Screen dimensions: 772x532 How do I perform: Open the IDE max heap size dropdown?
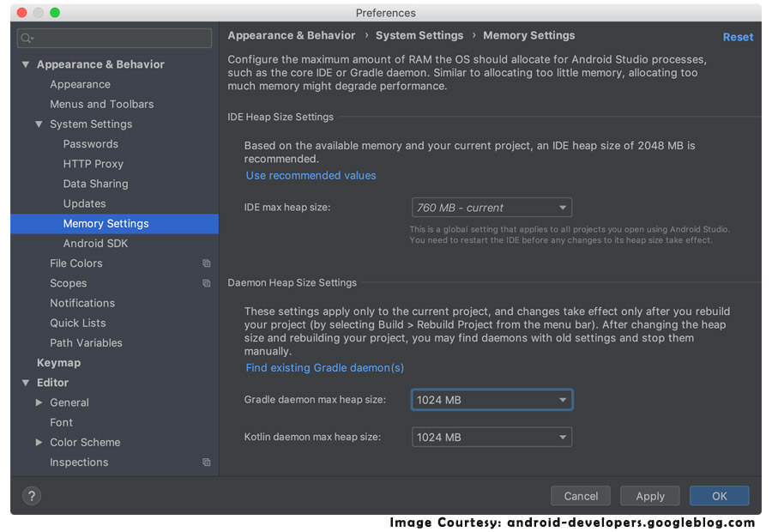tap(492, 208)
